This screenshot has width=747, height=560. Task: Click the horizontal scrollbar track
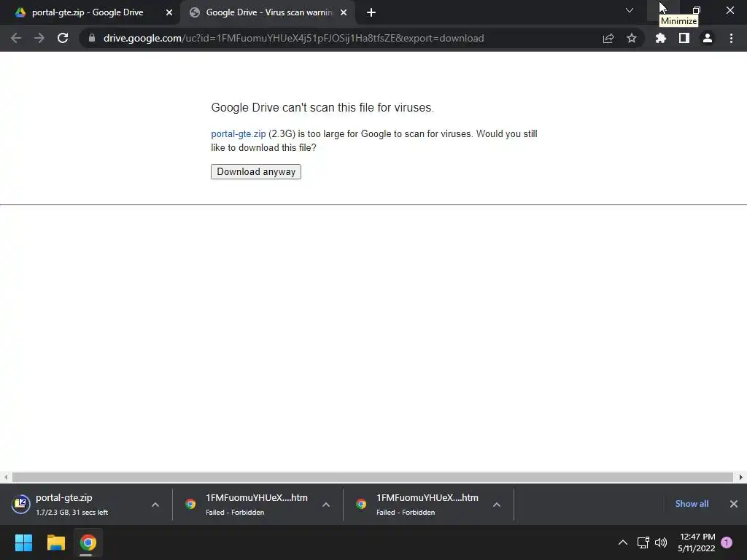tap(373, 477)
